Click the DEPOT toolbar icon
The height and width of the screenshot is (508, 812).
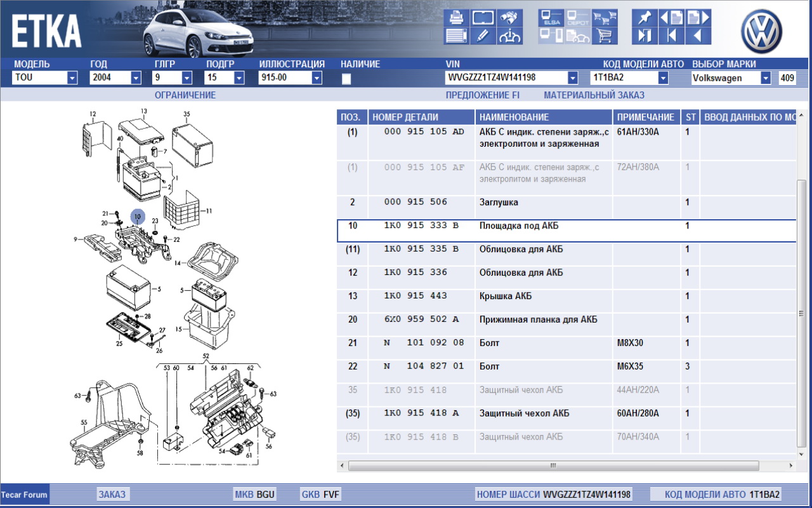(x=577, y=18)
